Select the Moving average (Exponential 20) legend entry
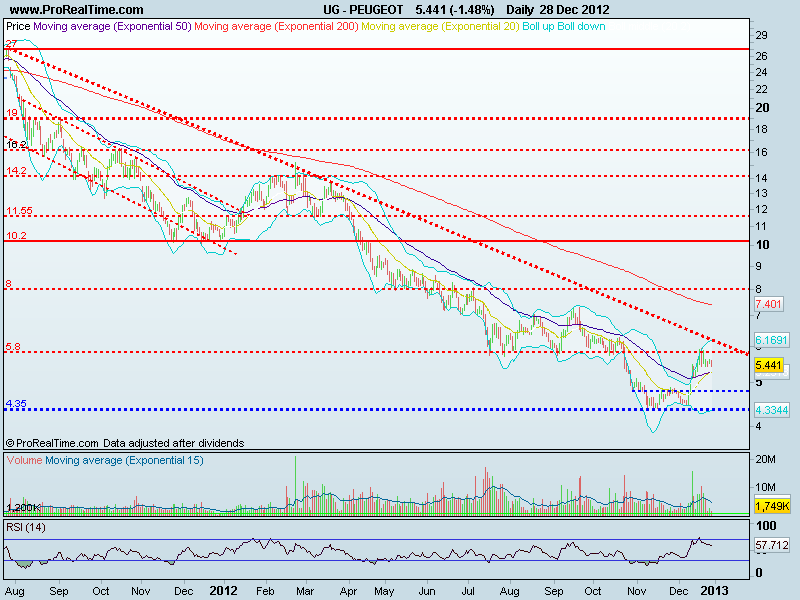 click(440, 27)
